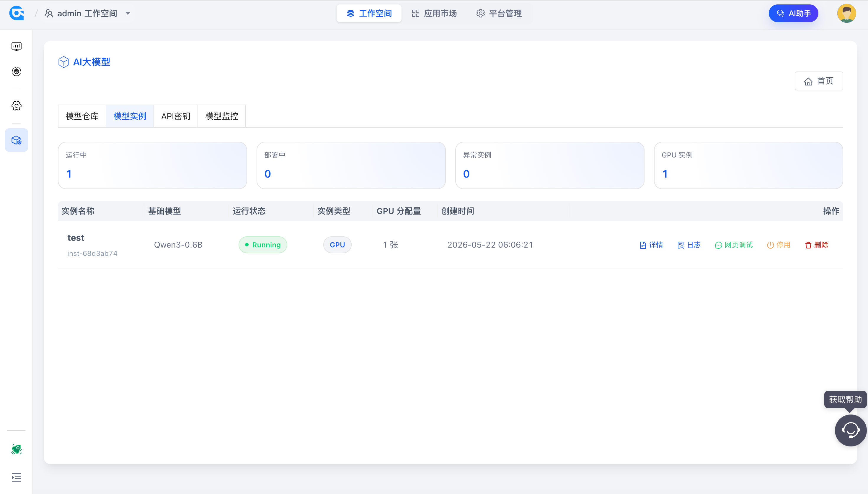Select the 工作空间 top navigation tab
The width and height of the screenshot is (868, 494).
[x=369, y=13]
